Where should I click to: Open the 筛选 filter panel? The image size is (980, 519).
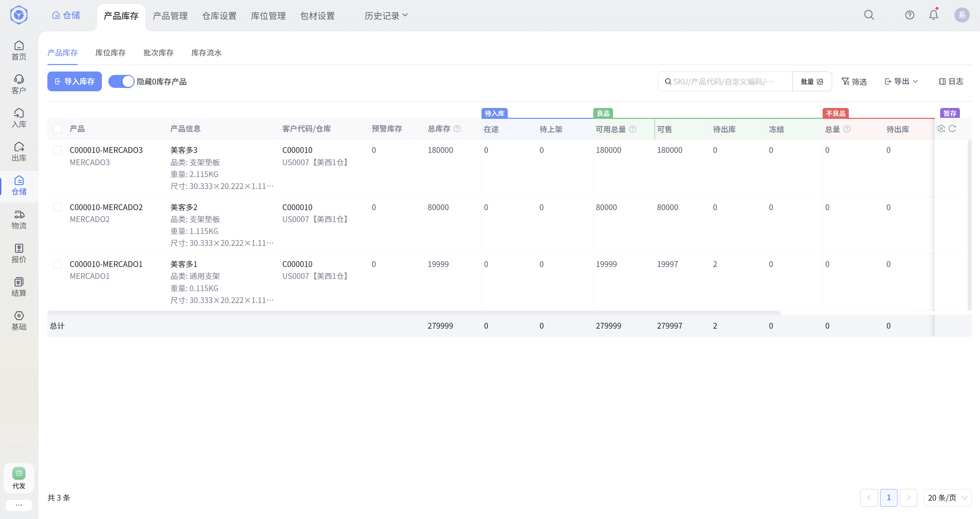coord(854,81)
